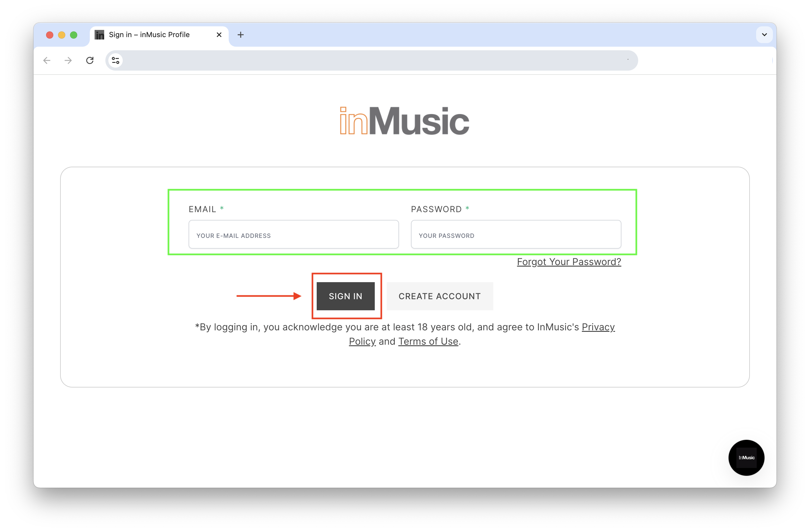Screen dimensions: 810x532
Task: Click the inMusic favicon on the tab
Action: click(99, 35)
